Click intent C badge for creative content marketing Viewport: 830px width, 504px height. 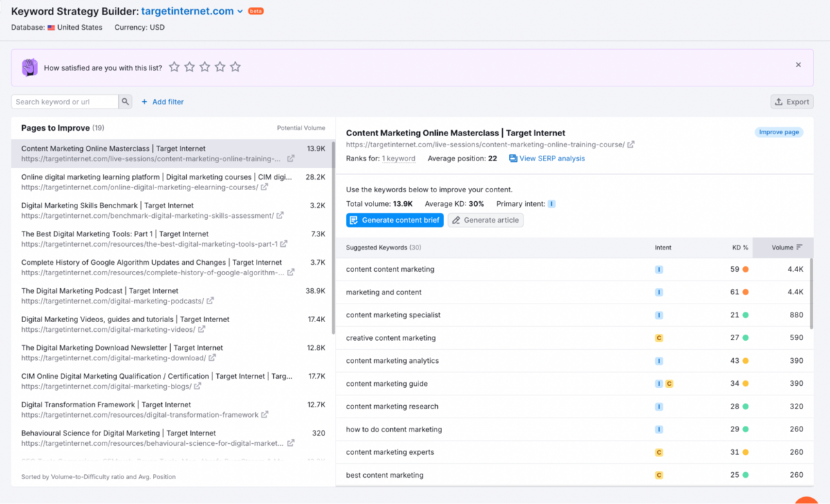[x=659, y=338]
